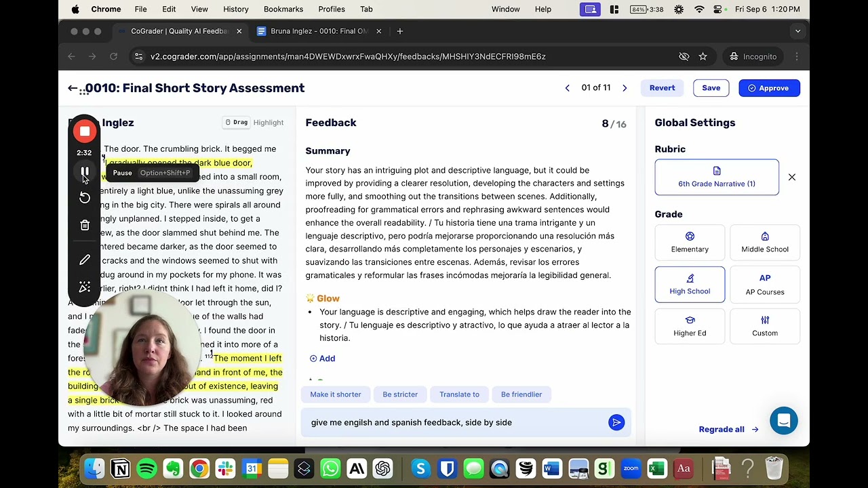Open the Chrome three-dot menu
This screenshot has height=488, width=868.
[x=797, y=56]
